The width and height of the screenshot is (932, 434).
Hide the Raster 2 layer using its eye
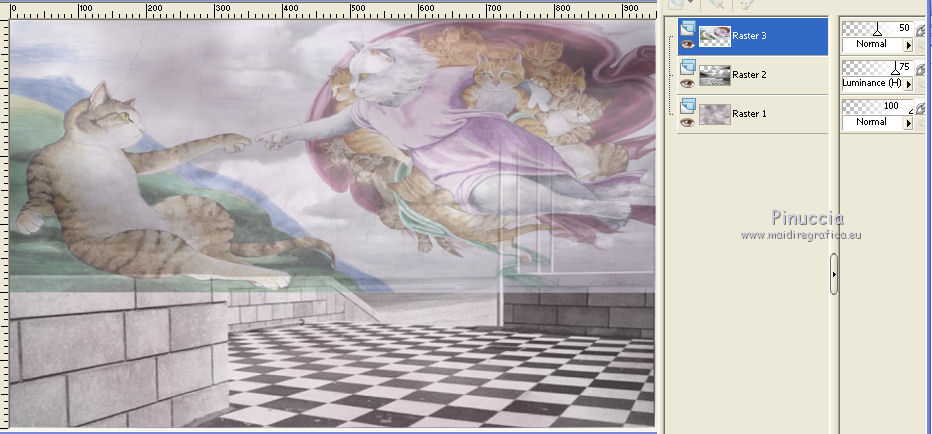click(688, 83)
